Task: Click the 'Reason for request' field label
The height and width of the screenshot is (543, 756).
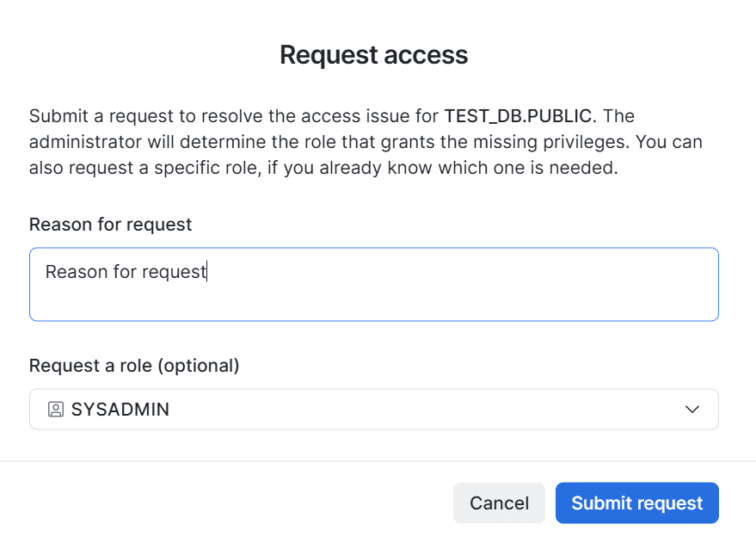Action: [x=110, y=225]
